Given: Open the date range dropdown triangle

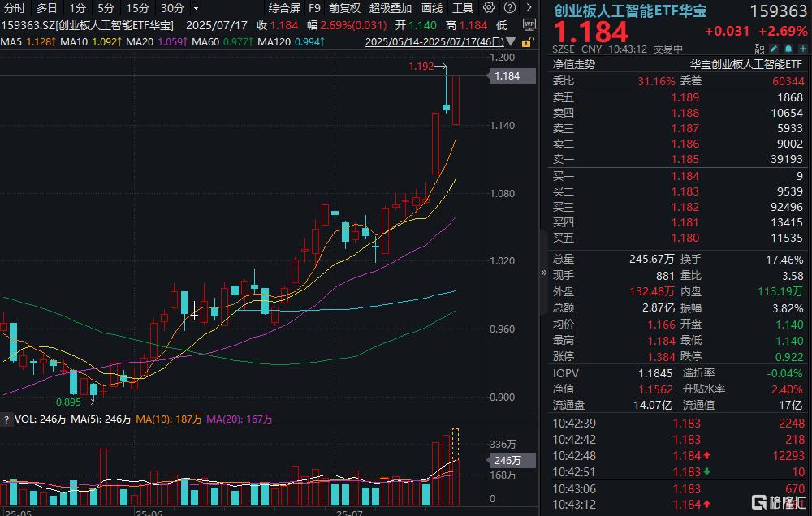Looking at the screenshot, I should coord(511,41).
